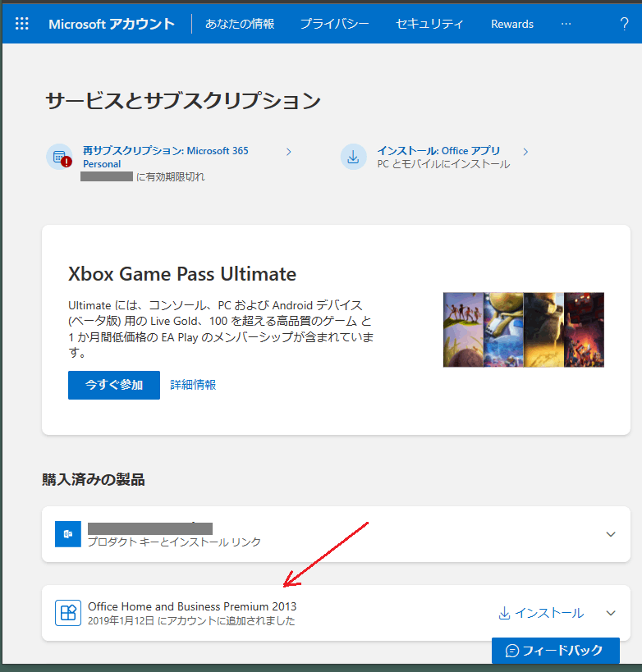Open the Rewards menu
The image size is (642, 672).
tap(512, 24)
